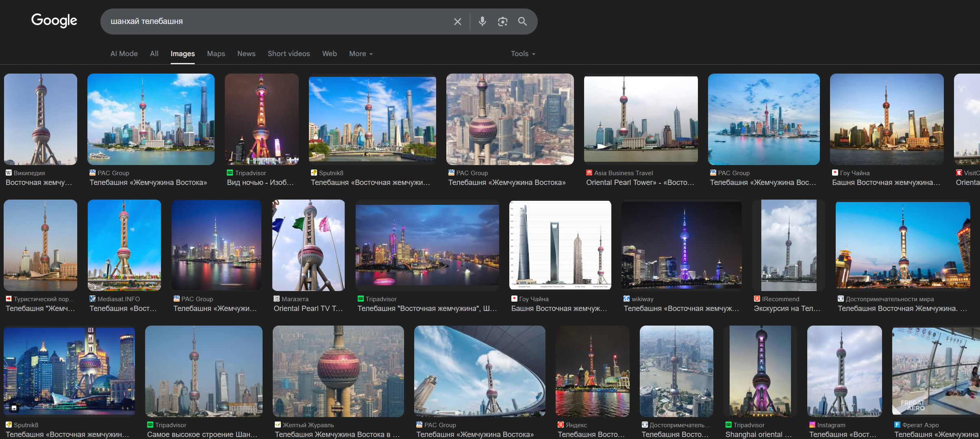Image resolution: width=980 pixels, height=439 pixels.
Task: Open the Asia Business Travel result link
Action: (640, 183)
